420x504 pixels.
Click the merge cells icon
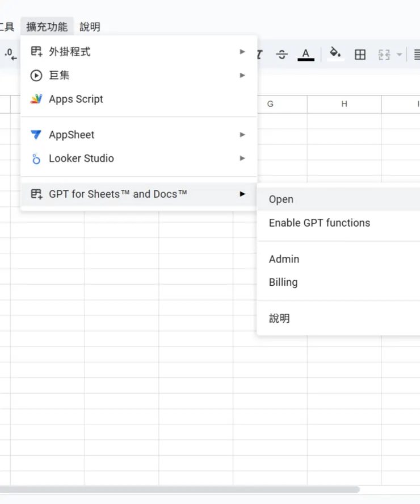384,55
